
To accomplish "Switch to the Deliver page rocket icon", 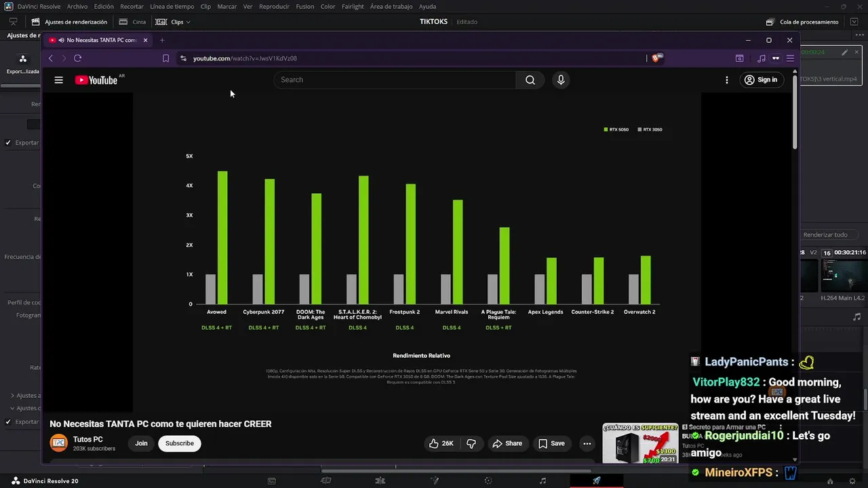I will pos(597,481).
